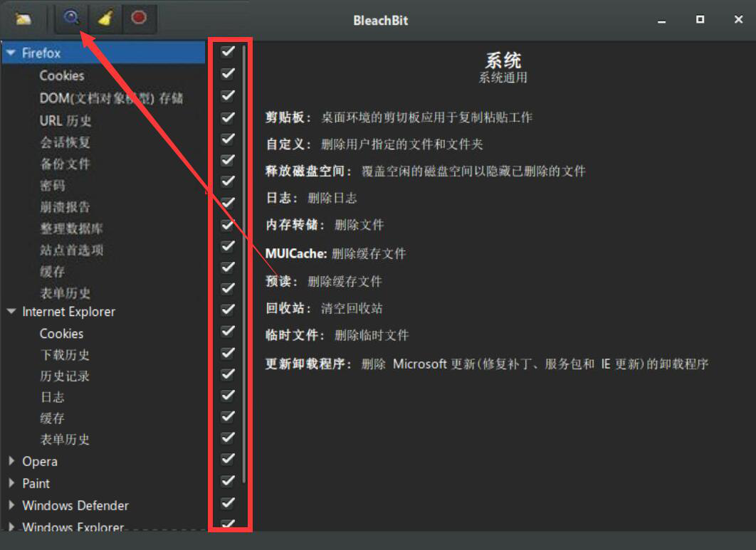The image size is (756, 550).
Task: Uncheck the 备份文件 checkbox
Action: tap(228, 160)
